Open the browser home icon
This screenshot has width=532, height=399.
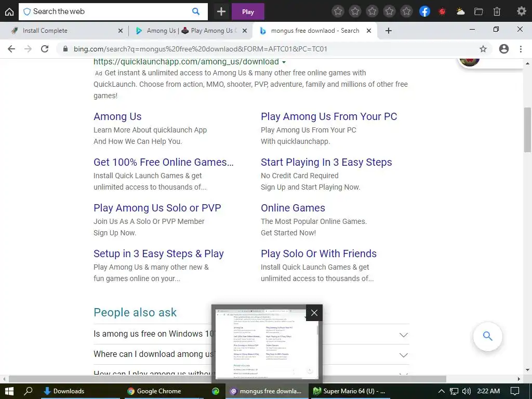click(9, 11)
